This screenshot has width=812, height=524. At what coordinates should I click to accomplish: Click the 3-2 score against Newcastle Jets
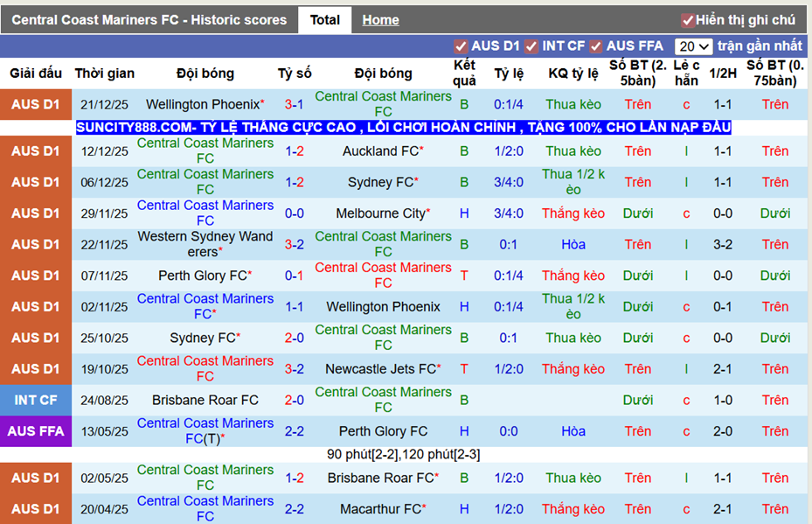coord(295,368)
